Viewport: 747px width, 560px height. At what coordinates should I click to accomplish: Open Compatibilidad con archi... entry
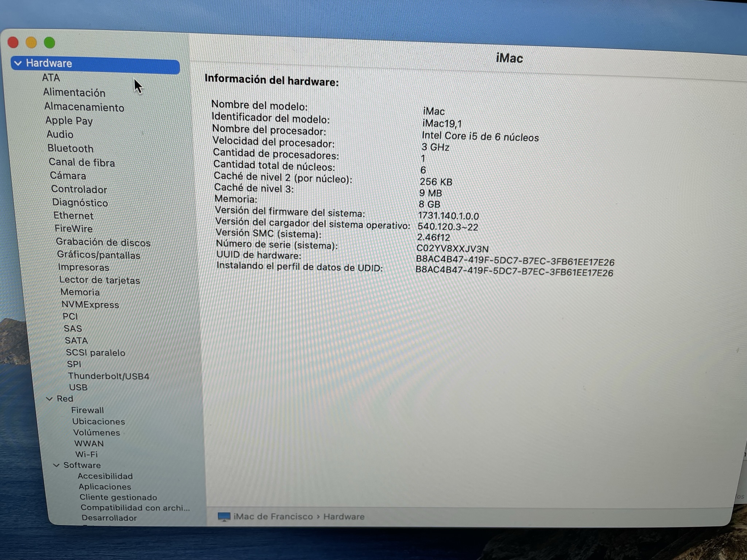(135, 507)
